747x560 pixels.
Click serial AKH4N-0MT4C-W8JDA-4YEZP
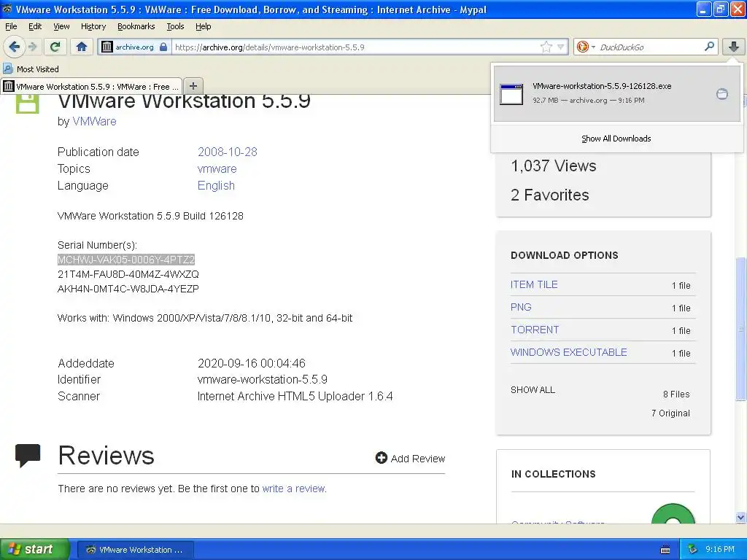tap(128, 289)
